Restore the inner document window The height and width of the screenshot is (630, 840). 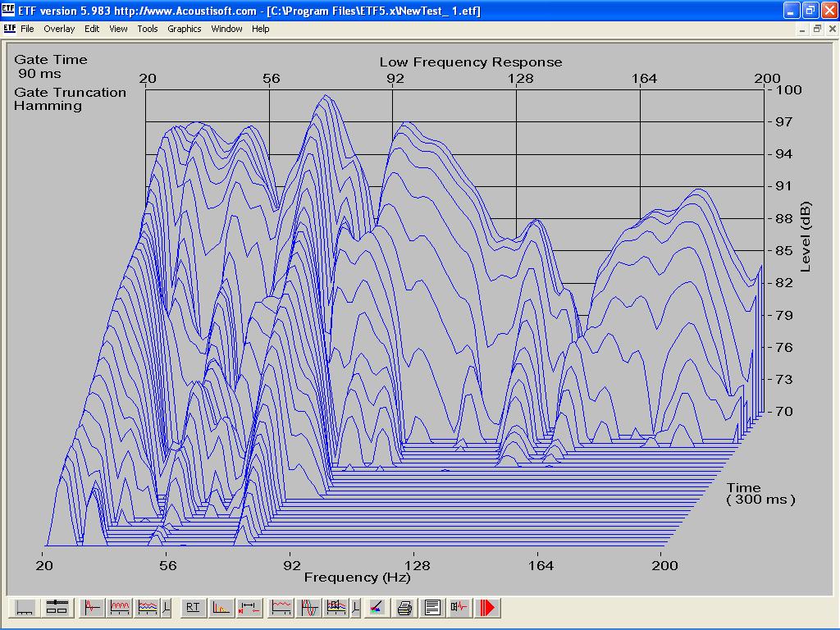(817, 29)
